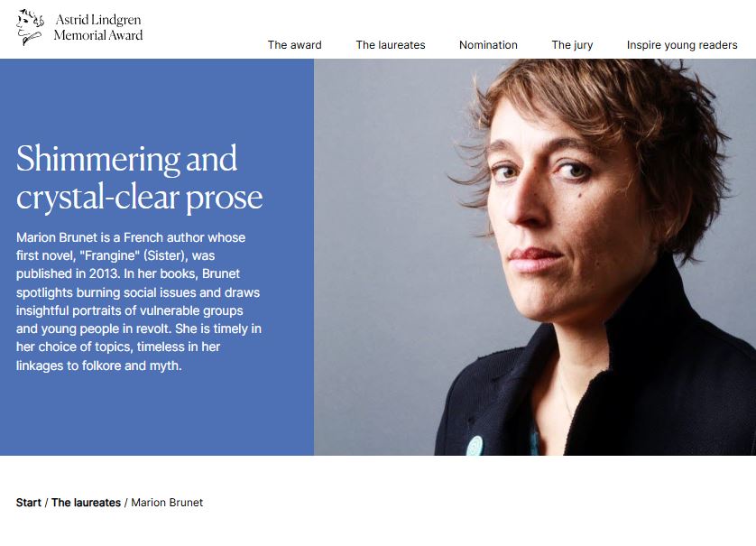Image resolution: width=756 pixels, height=546 pixels.
Task: Click the blue hero panel background
Action: point(157,415)
